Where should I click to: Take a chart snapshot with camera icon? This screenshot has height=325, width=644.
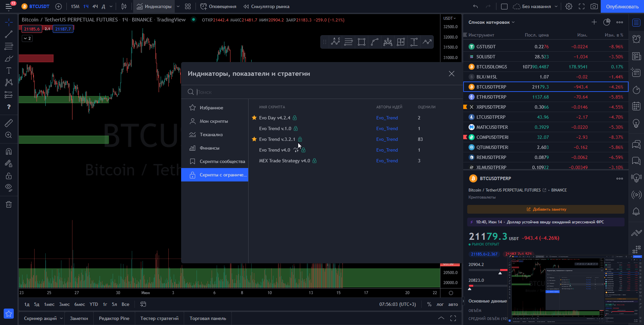pos(594,6)
